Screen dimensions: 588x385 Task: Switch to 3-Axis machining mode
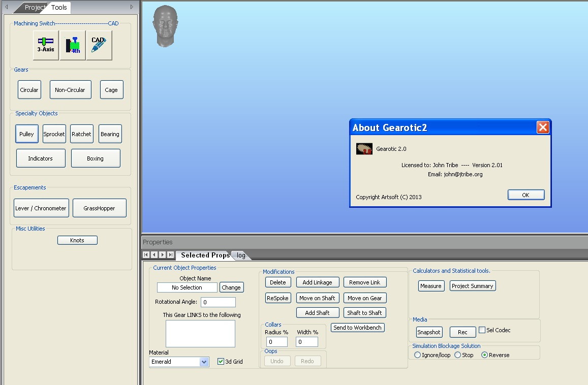click(46, 45)
